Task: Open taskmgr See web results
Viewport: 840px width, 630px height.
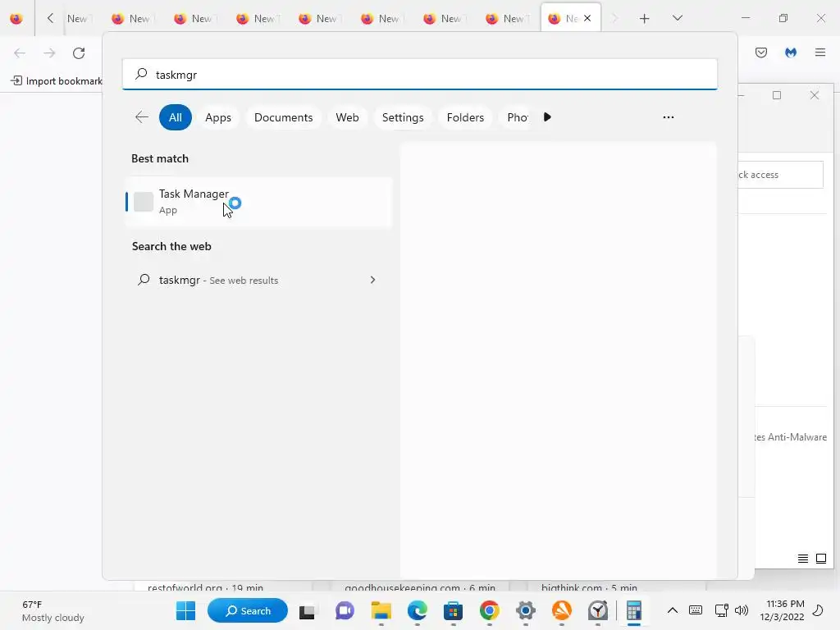Action: pos(258,280)
